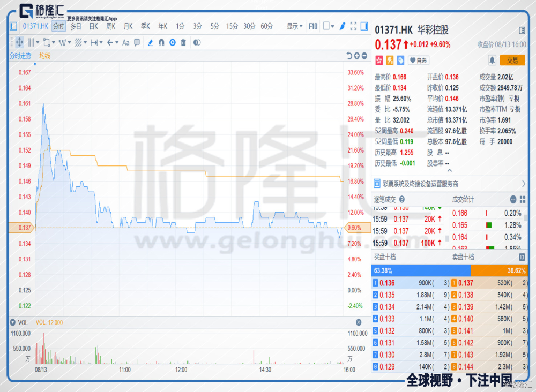Click the blue circle target tool
The height and width of the screenshot is (392, 536).
[173, 42]
